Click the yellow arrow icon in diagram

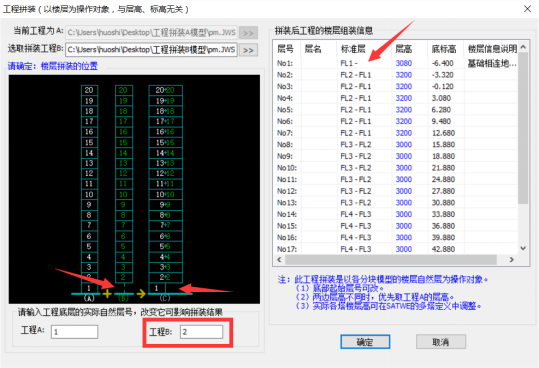(x=141, y=294)
